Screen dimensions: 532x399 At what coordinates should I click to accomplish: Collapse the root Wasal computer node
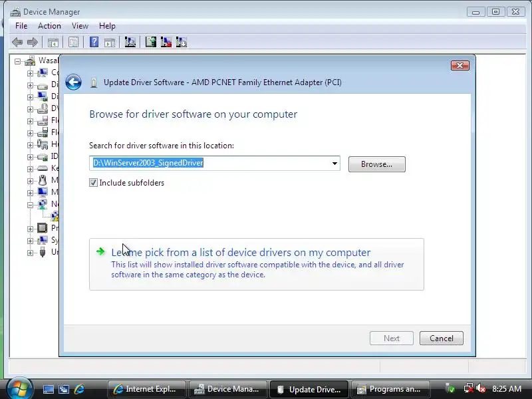(18, 61)
